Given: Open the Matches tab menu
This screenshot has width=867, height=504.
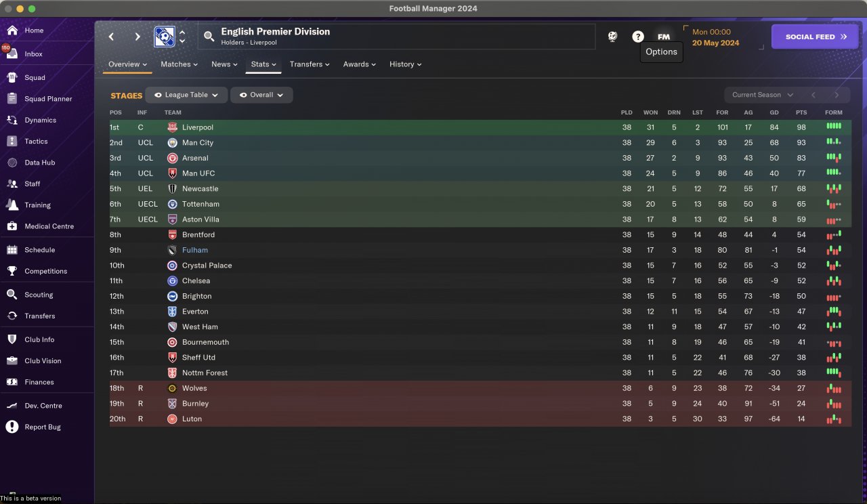Looking at the screenshot, I should click(179, 64).
